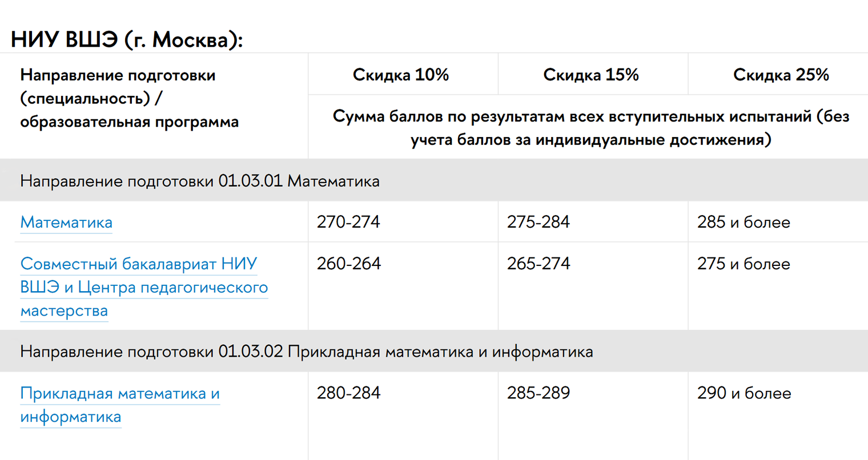Click the 285-289 score cell

coord(539,393)
